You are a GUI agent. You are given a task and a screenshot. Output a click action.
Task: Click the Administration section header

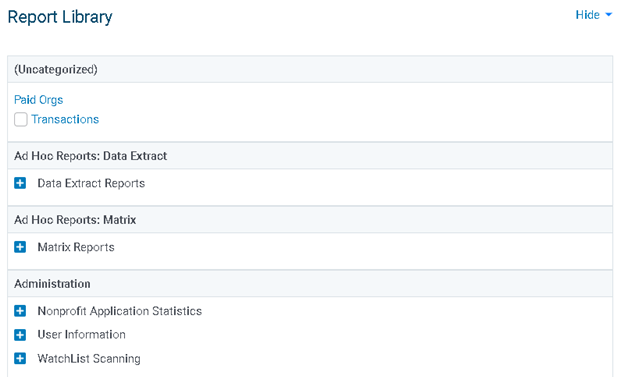pyautogui.click(x=310, y=284)
